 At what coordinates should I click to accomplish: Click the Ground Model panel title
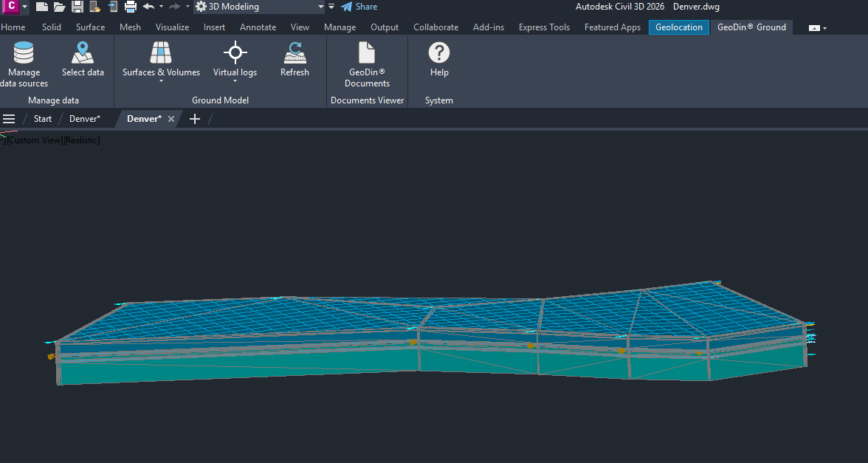click(220, 100)
